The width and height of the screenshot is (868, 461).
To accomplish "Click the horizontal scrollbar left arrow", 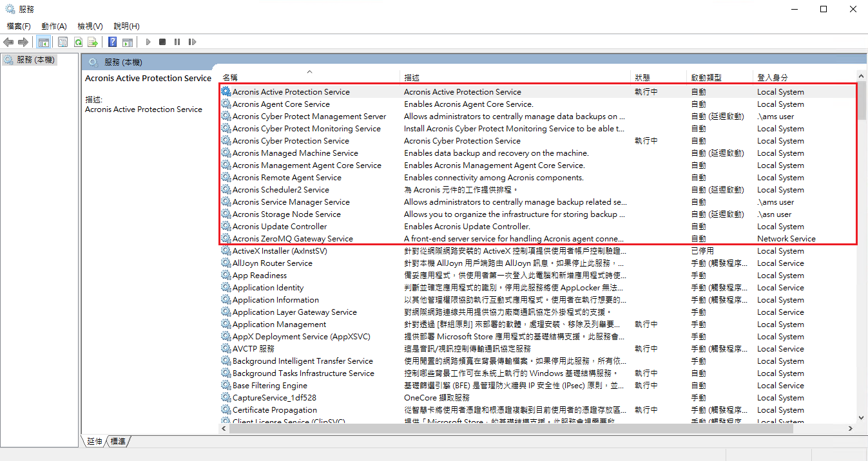I will pyautogui.click(x=225, y=428).
